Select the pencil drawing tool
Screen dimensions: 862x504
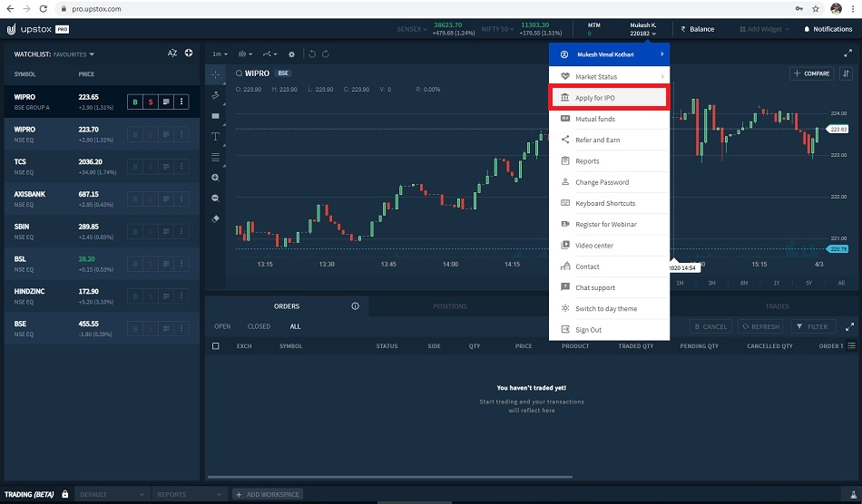click(216, 95)
